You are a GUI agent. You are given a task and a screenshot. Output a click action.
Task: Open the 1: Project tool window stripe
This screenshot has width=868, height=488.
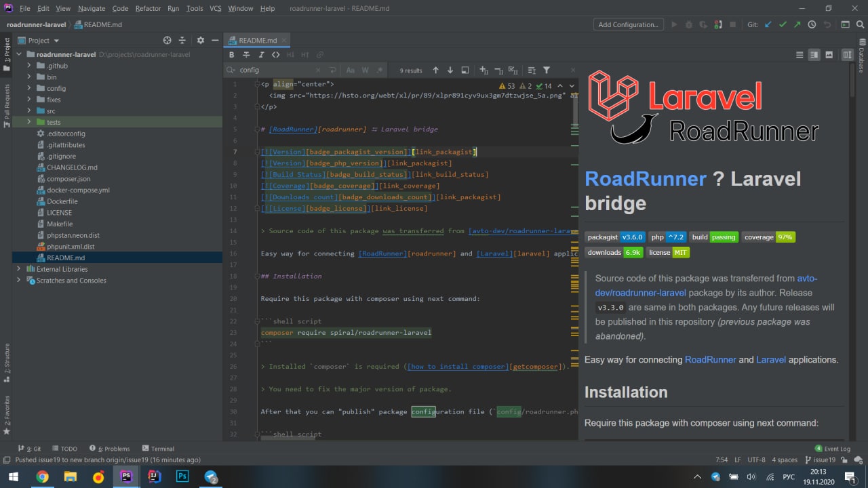pos(6,54)
